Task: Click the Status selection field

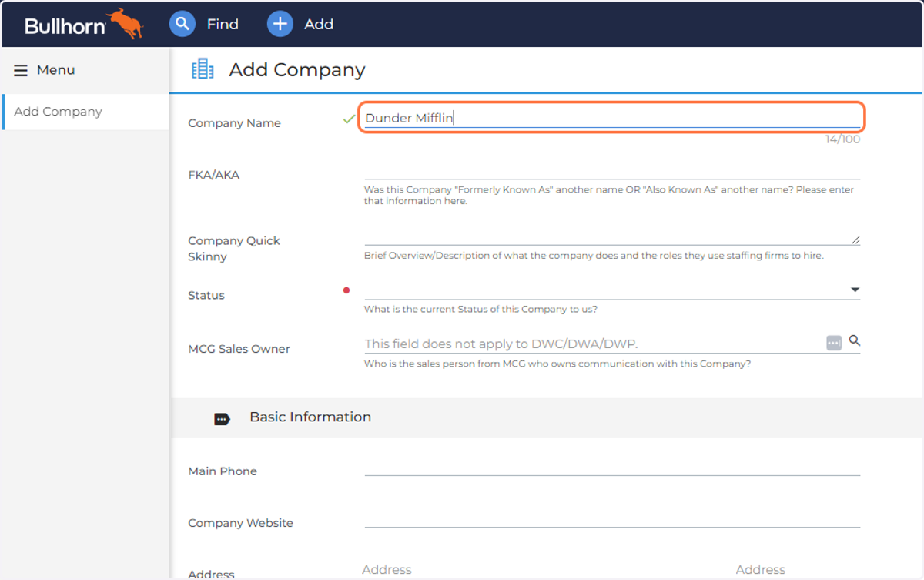Action: [612, 290]
